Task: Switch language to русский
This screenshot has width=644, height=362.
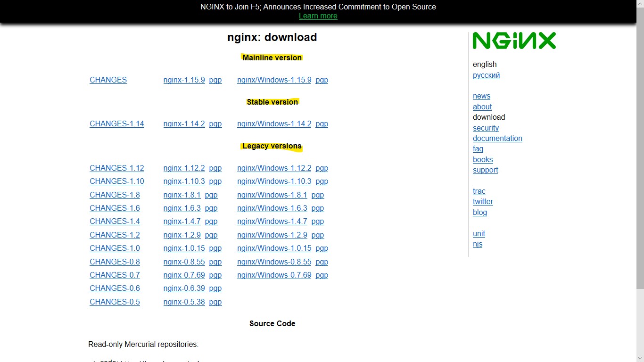Action: (487, 75)
